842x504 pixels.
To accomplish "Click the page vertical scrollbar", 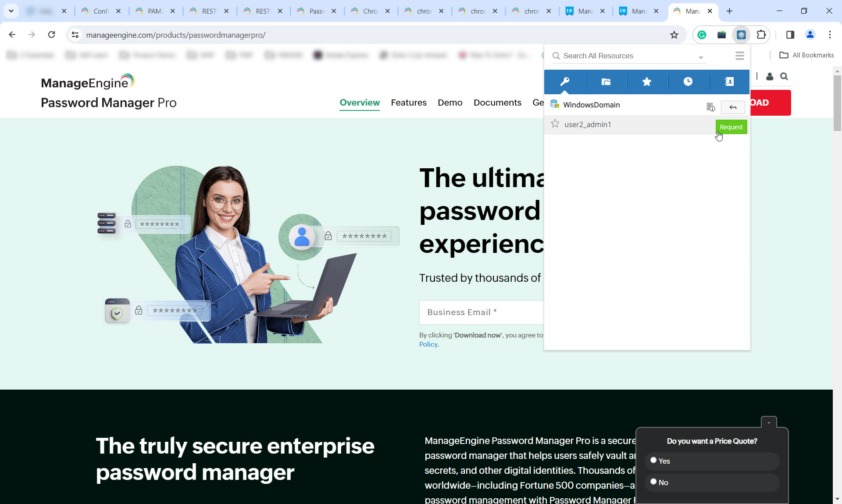I will (x=837, y=103).
